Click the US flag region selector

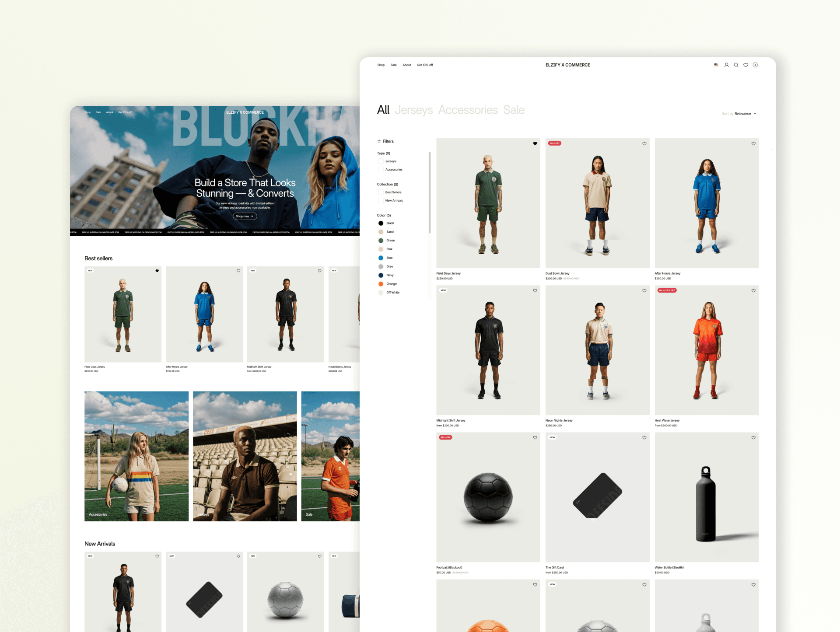[x=716, y=65]
